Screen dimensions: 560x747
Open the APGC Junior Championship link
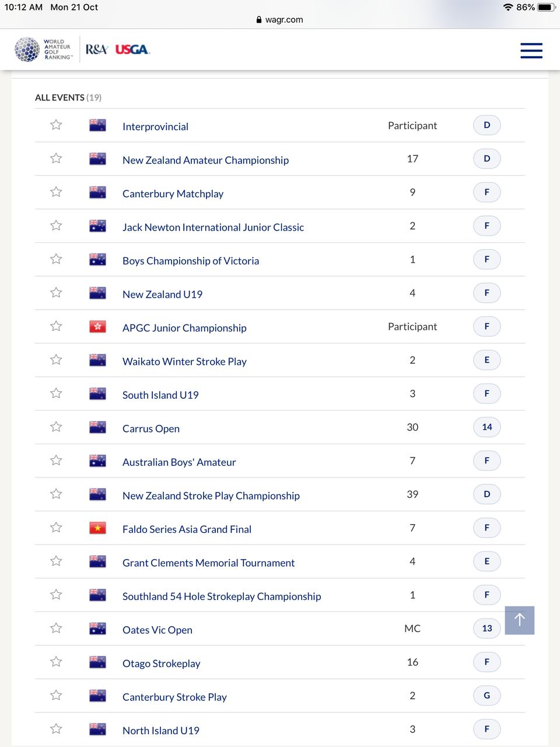pyautogui.click(x=184, y=328)
